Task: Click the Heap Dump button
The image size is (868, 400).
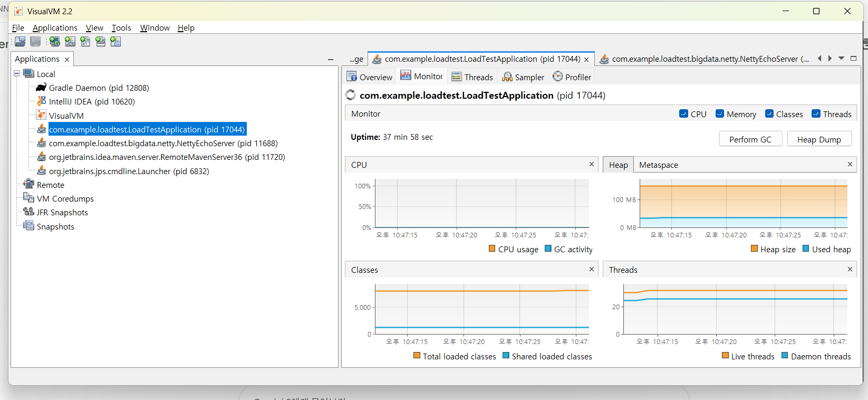Action: coord(819,139)
